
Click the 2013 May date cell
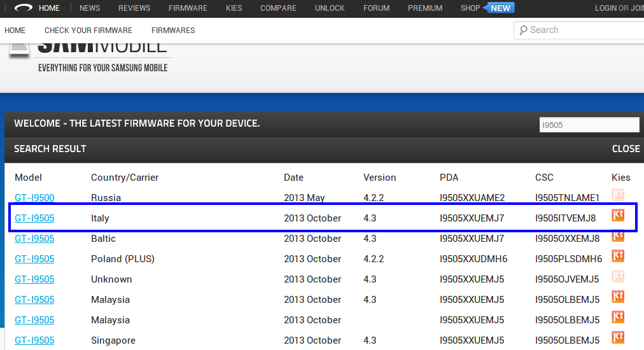304,198
